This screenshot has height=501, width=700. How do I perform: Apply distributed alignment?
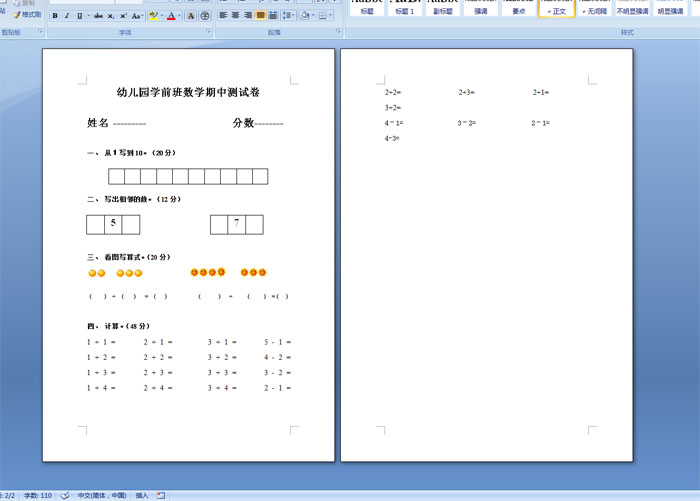(x=273, y=15)
